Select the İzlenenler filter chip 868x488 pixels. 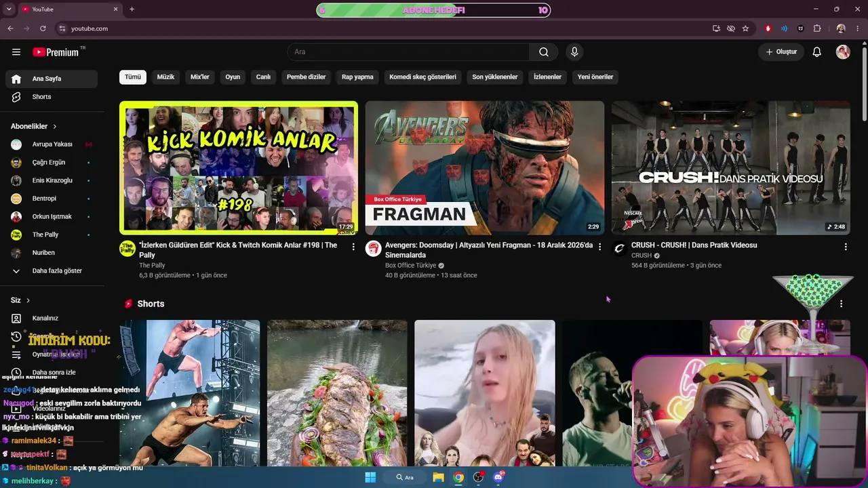pos(548,77)
